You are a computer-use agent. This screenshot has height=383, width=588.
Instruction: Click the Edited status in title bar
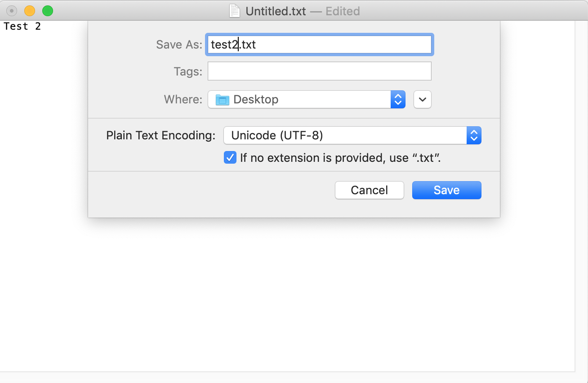coord(343,11)
